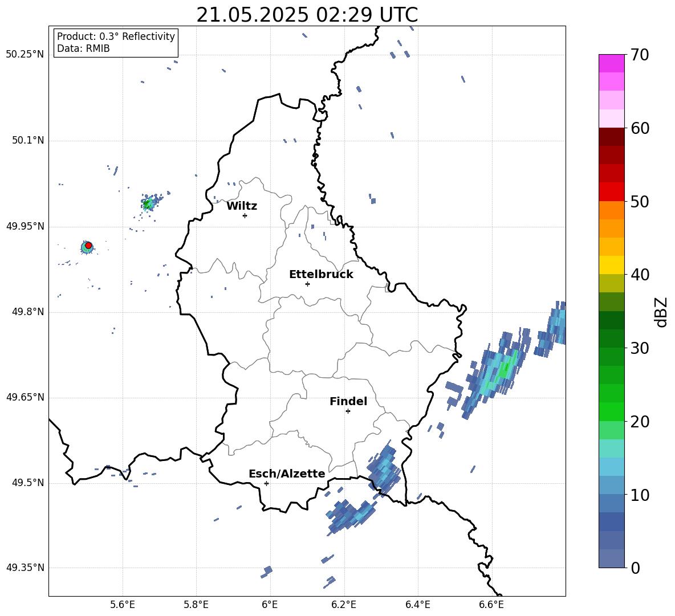This screenshot has height=616, width=675.
Task: Click the cross marker below Wiltz
Action: (x=245, y=215)
